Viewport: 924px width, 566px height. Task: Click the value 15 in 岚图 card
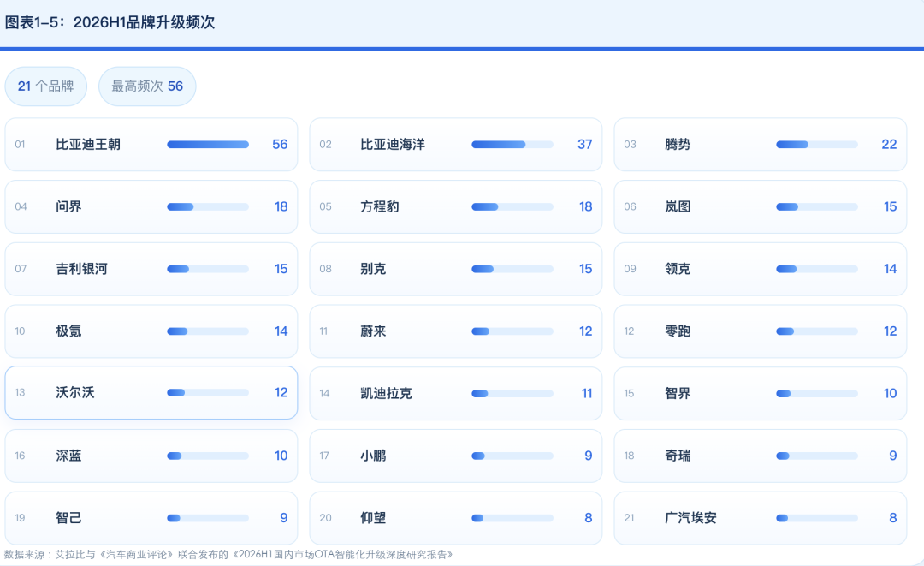[891, 206]
